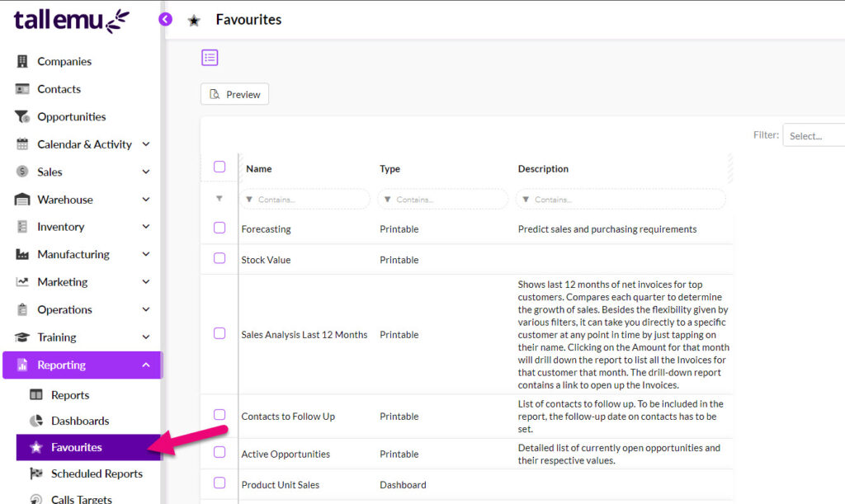
Task: Check the Forecasting row checkbox
Action: click(x=219, y=228)
